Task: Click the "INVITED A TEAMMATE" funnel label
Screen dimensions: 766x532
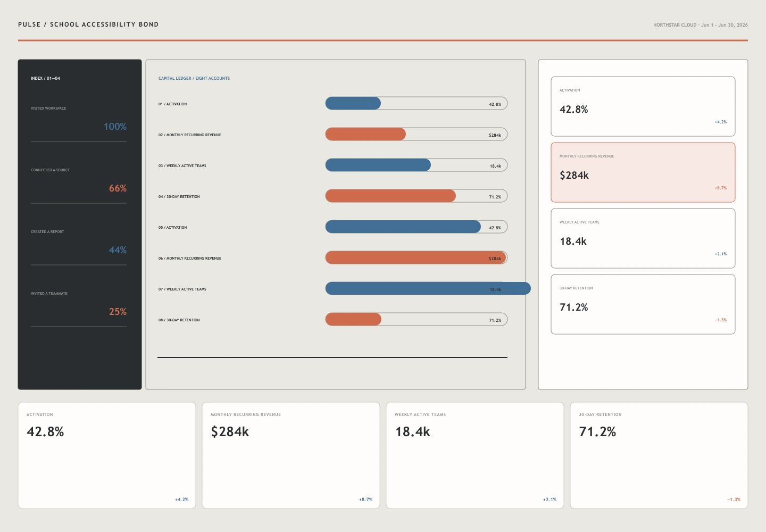Action: 49,294
